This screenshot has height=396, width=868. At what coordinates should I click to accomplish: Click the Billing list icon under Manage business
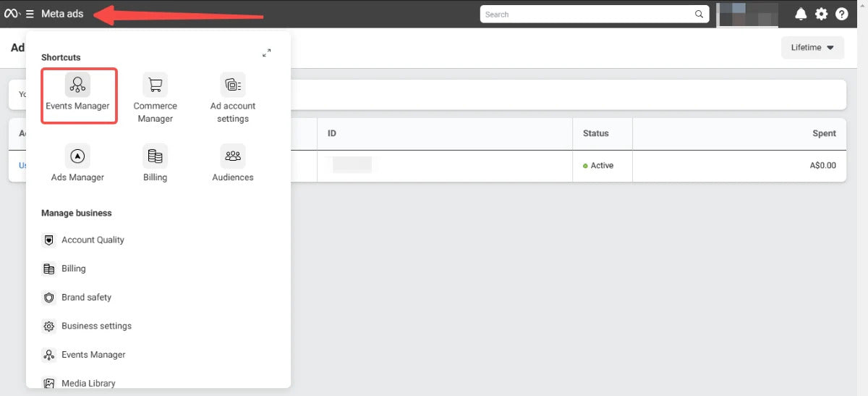[49, 269]
